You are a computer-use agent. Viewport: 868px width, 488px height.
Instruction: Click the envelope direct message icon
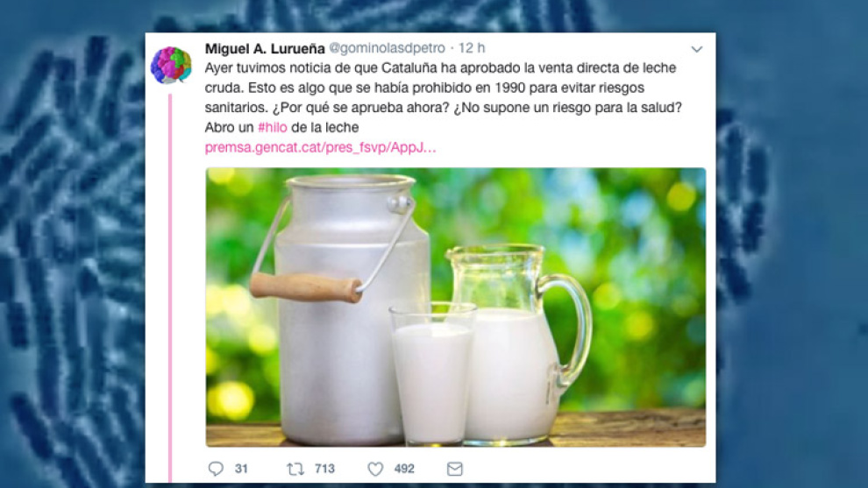454,470
